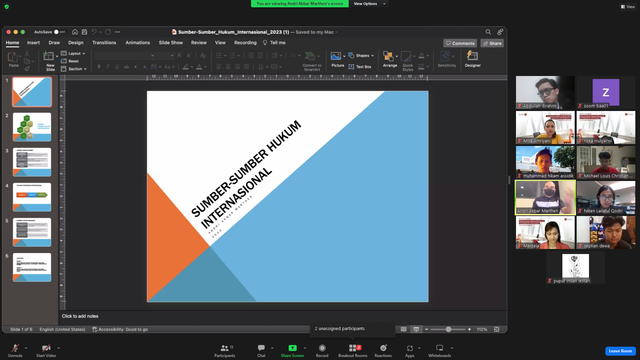
Task: Switch to the Animations tab
Action: pyautogui.click(x=138, y=42)
